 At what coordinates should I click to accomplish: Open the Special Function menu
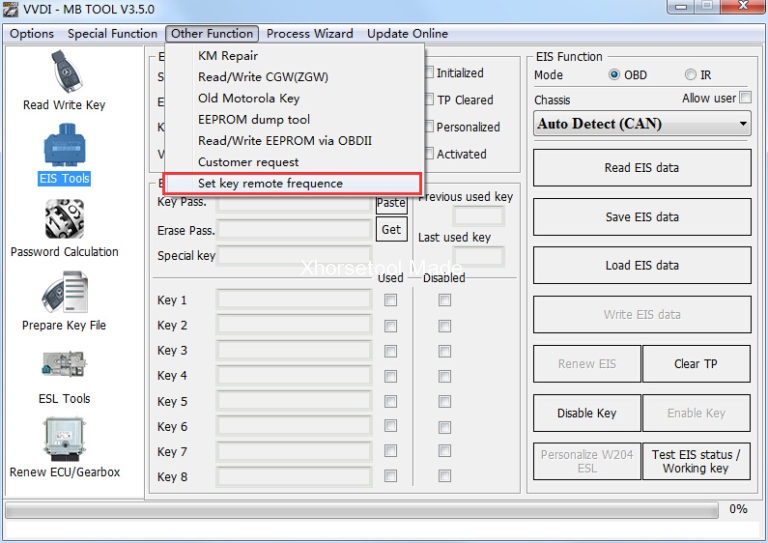(112, 33)
